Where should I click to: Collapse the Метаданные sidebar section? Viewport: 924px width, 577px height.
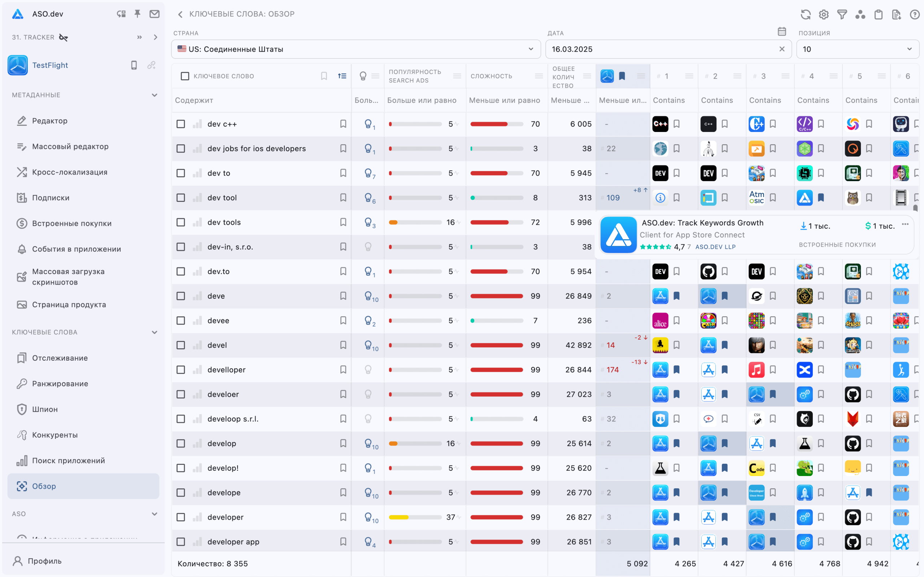(154, 95)
